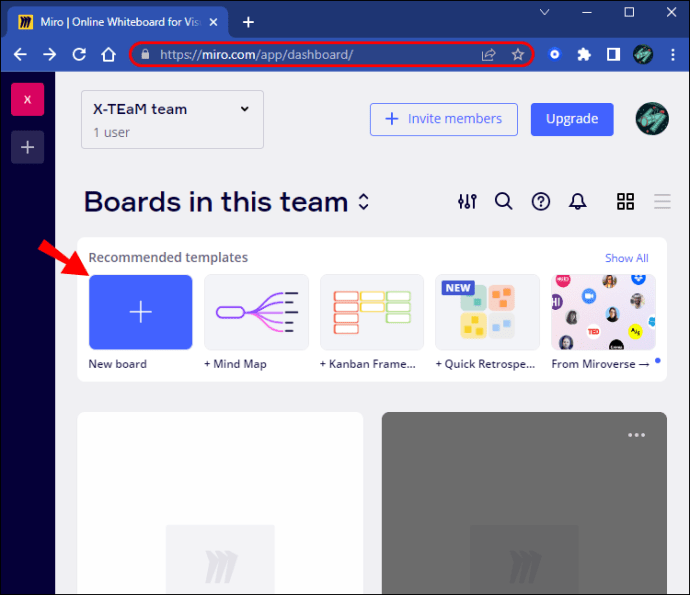Select the pink X team icon in sidebar
This screenshot has height=595, width=690.
pos(27,99)
